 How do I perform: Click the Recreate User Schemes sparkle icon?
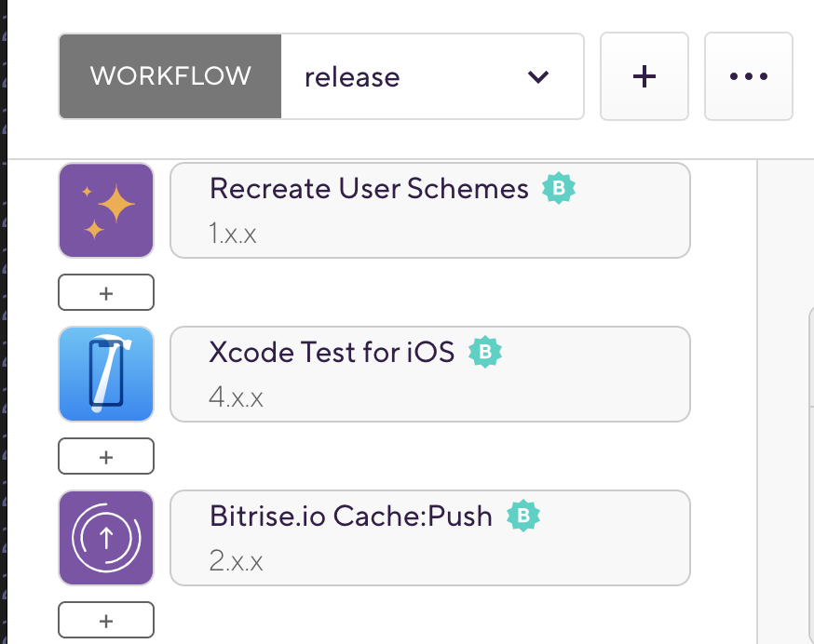coord(105,210)
